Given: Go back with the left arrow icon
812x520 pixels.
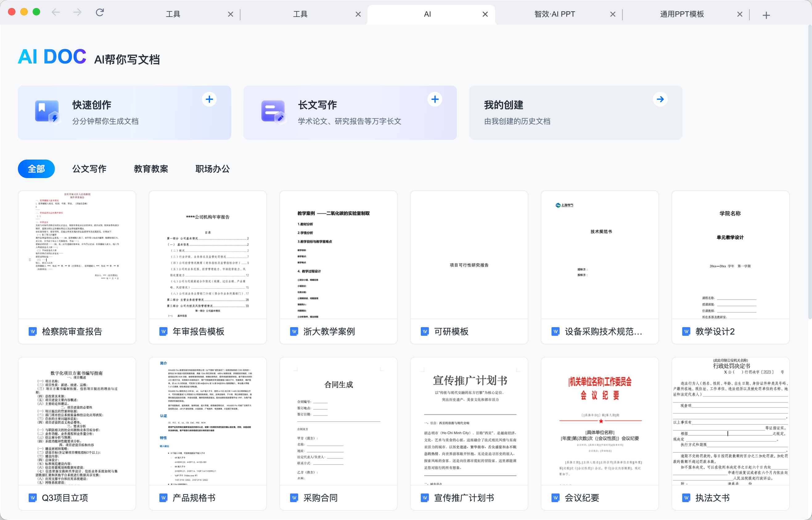Looking at the screenshot, I should click(x=56, y=13).
